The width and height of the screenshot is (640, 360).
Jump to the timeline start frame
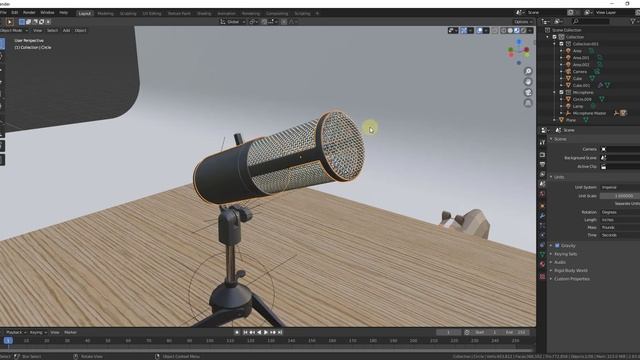tap(245, 333)
